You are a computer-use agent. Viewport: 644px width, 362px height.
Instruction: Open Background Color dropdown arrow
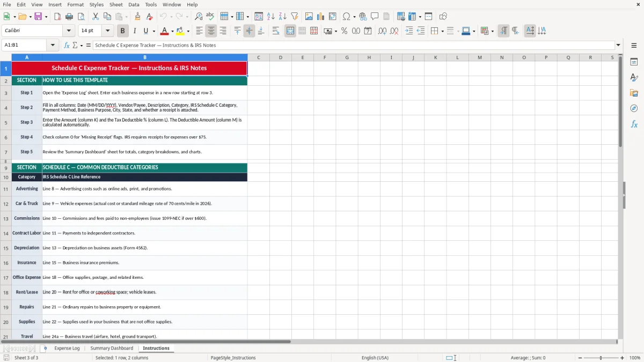(188, 31)
